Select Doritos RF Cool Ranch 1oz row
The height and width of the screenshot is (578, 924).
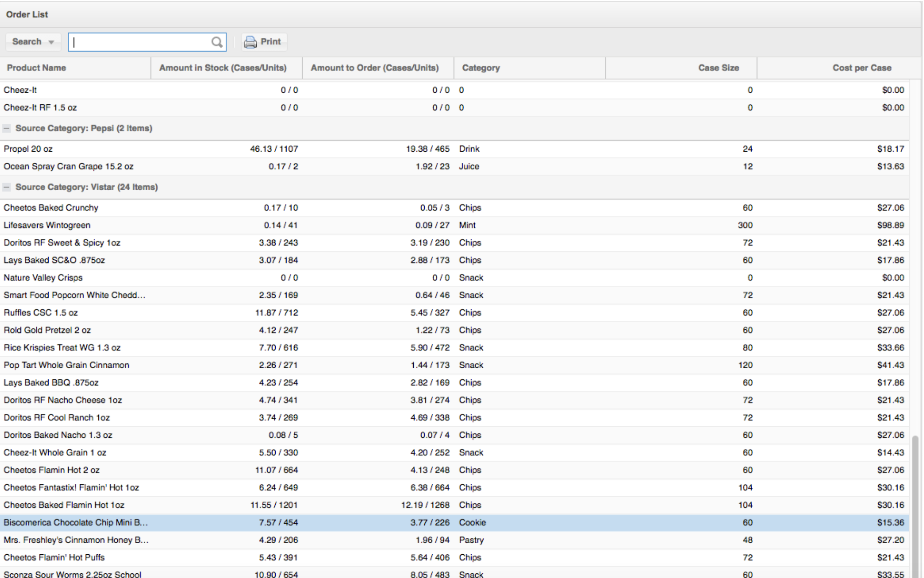tap(454, 417)
